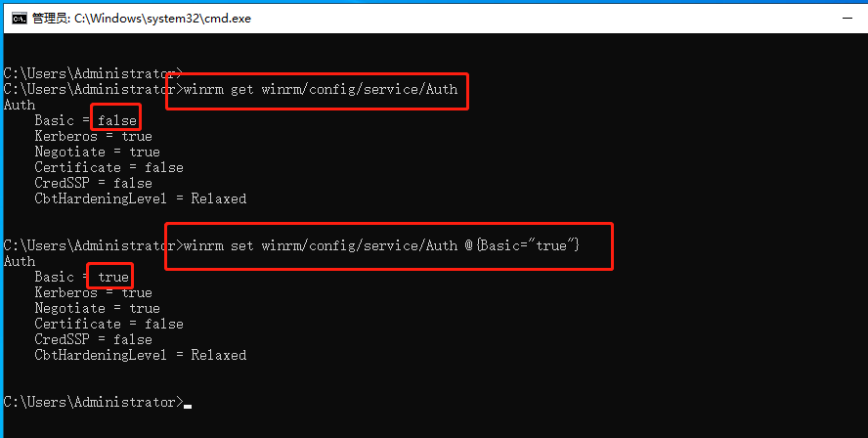Click 'Negotiate = true' in set command output
868x438 pixels.
[97, 308]
